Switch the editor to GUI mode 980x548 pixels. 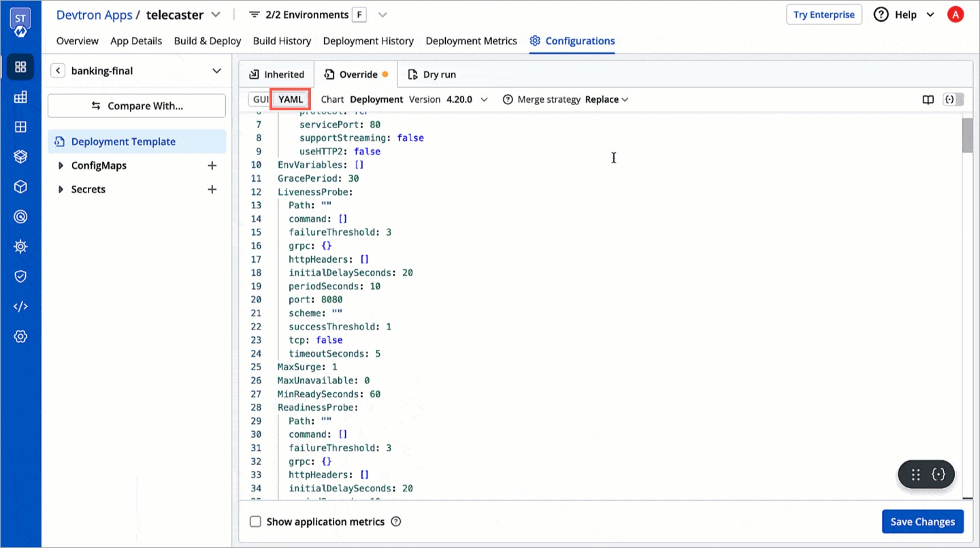(x=260, y=99)
